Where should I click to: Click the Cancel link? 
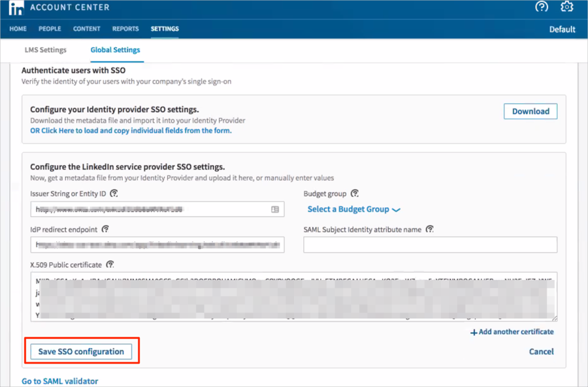pyautogui.click(x=541, y=352)
